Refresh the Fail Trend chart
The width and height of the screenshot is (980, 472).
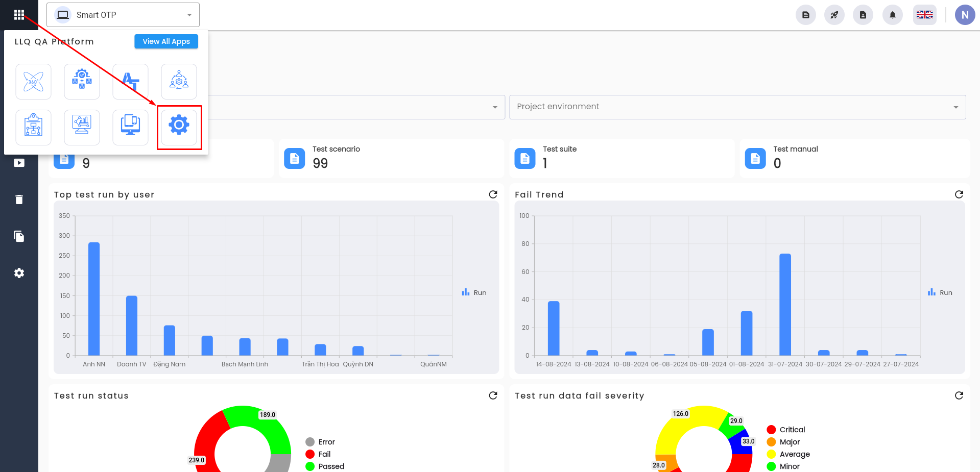point(959,194)
